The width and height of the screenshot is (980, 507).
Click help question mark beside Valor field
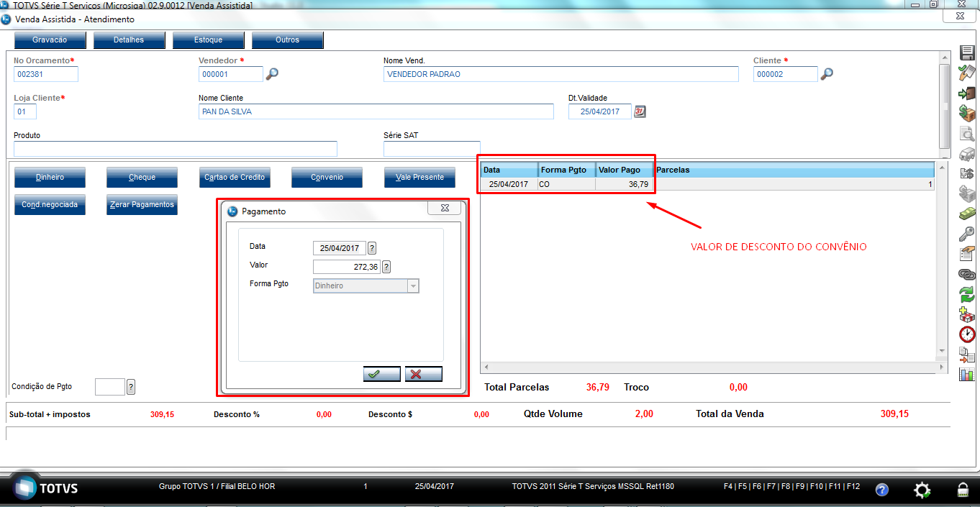pos(386,268)
